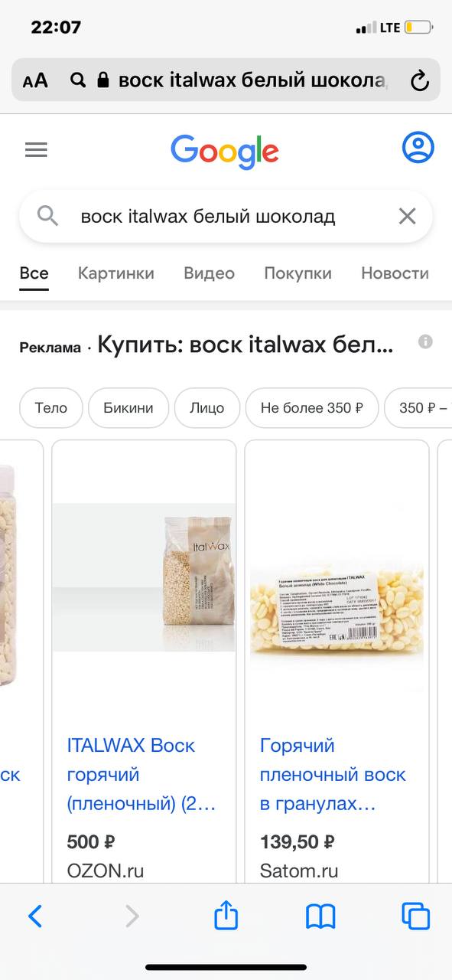Tap the Safari back arrow
The image size is (452, 980).
(x=35, y=916)
